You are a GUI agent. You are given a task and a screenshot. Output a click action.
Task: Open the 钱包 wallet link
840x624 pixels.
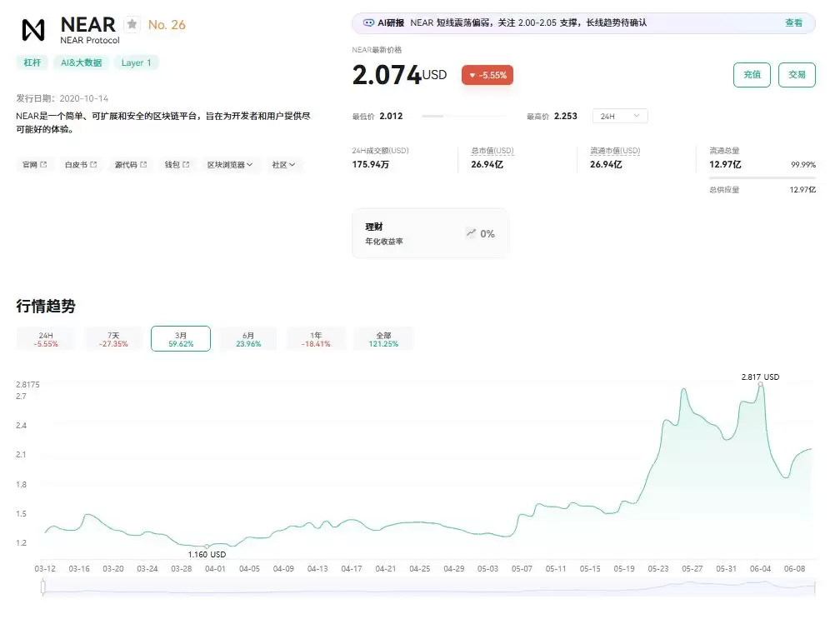tap(177, 164)
